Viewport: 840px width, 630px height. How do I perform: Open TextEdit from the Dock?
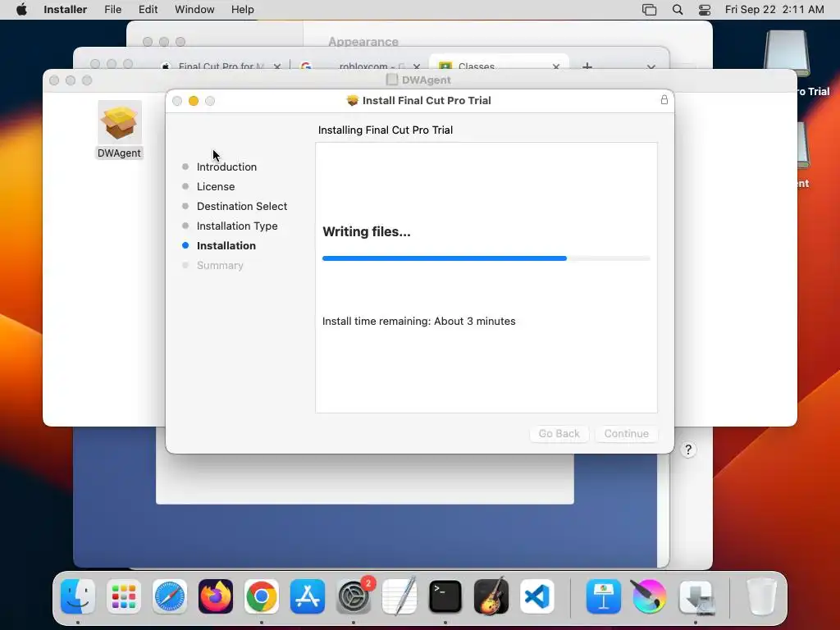coord(399,596)
